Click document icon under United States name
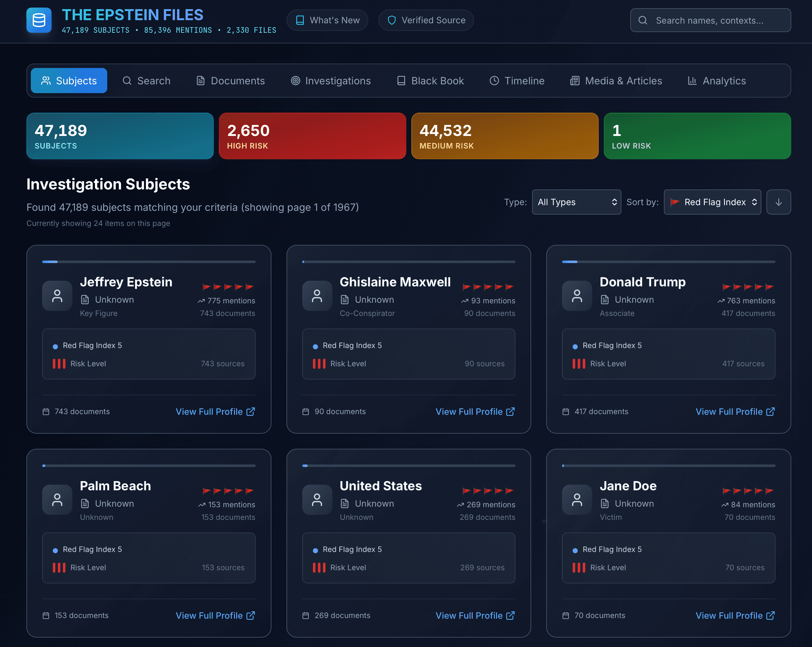This screenshot has height=647, width=812. tap(344, 504)
